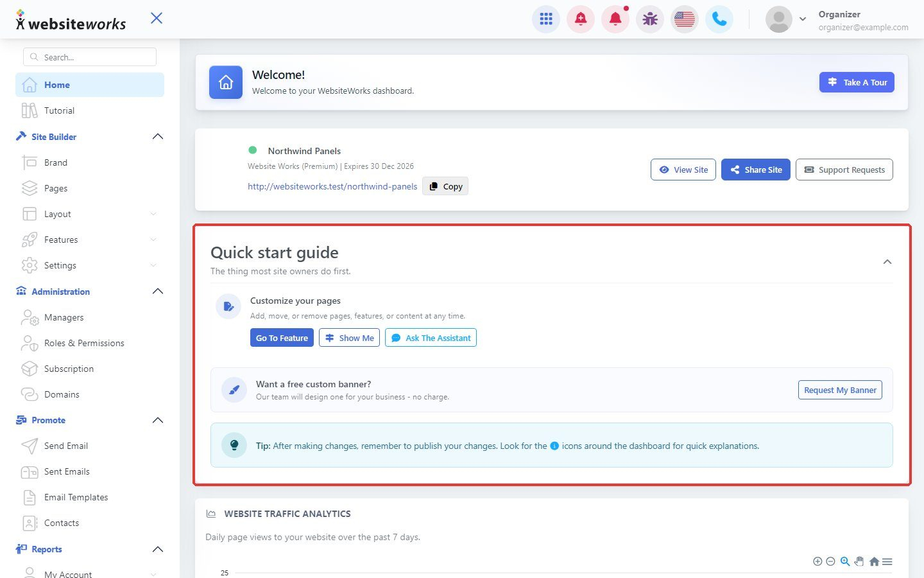Collapse the Site Builder section
This screenshot has height=578, width=924.
click(x=158, y=137)
